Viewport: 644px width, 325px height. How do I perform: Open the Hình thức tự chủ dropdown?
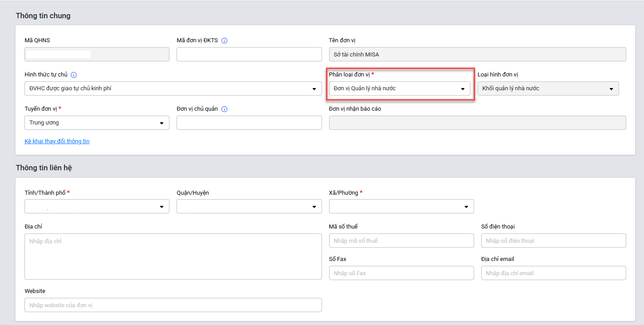[173, 88]
